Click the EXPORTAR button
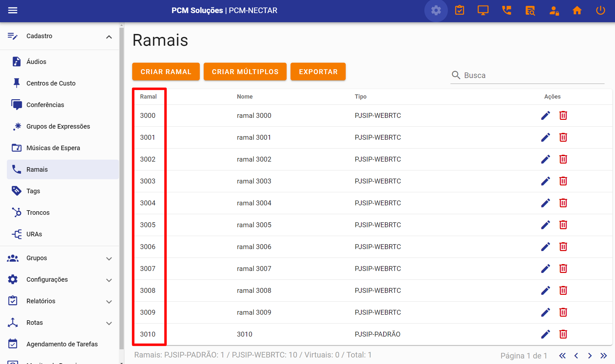Screen dimensions: 615x364 coord(318,71)
